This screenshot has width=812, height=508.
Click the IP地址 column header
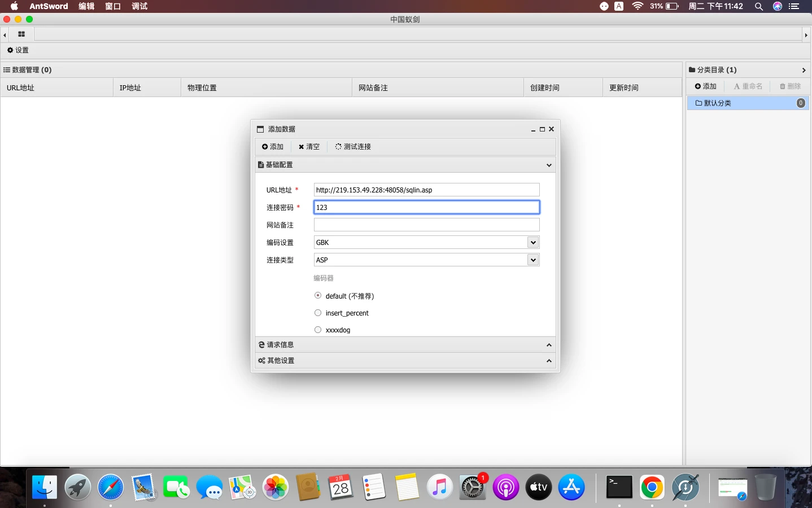147,87
